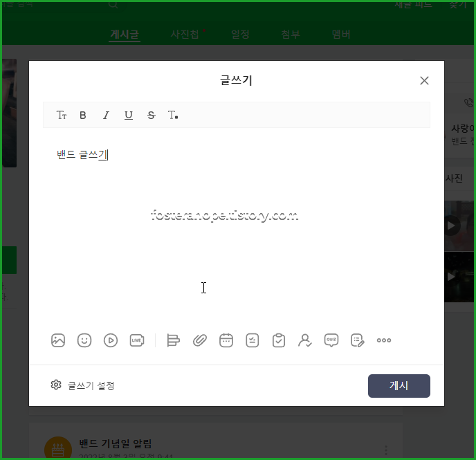Click the cake icon of anniversary post
The width and height of the screenshot is (476, 460).
tap(58, 448)
